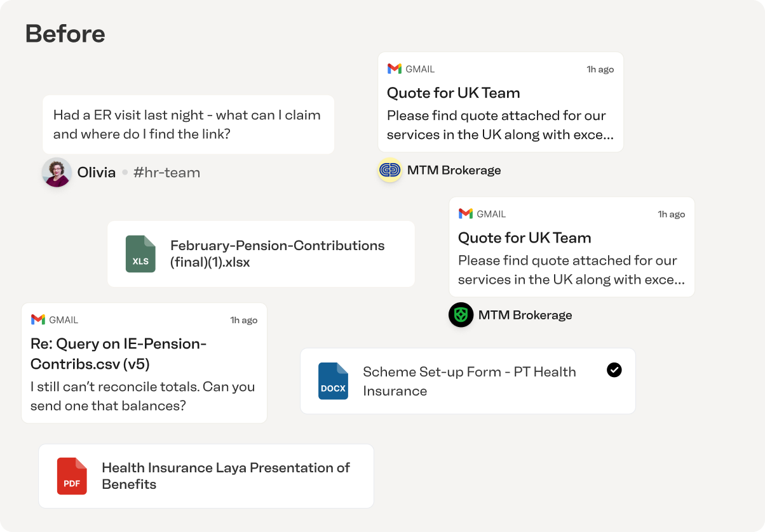Open the #hr-team channel link

[166, 172]
